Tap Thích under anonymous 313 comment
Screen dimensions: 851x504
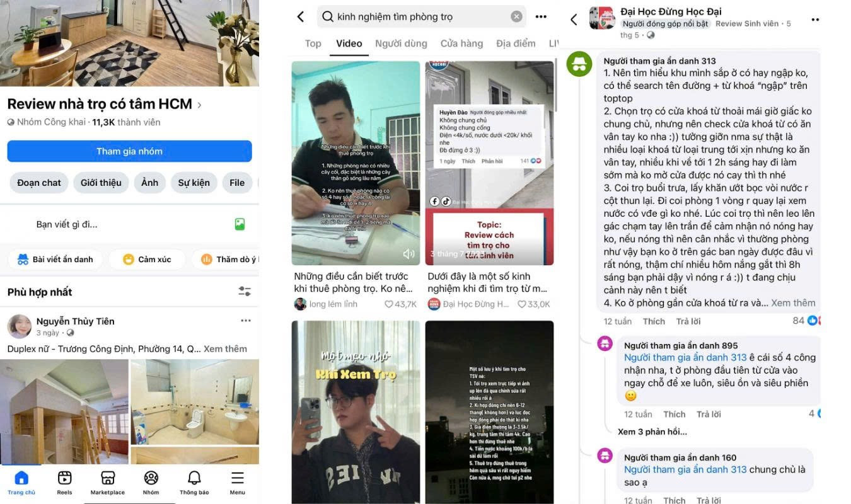pos(654,321)
